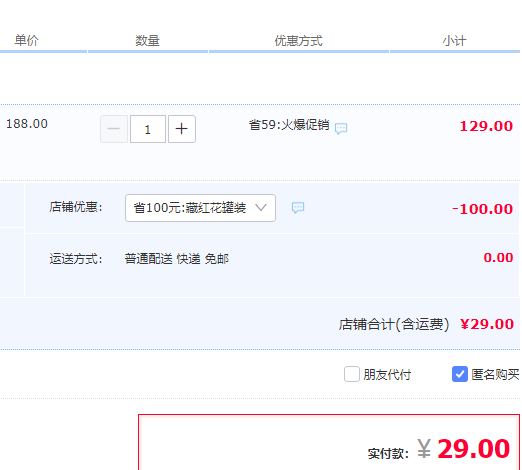Open comment icon next to 省59:火爆促销

pyautogui.click(x=341, y=128)
